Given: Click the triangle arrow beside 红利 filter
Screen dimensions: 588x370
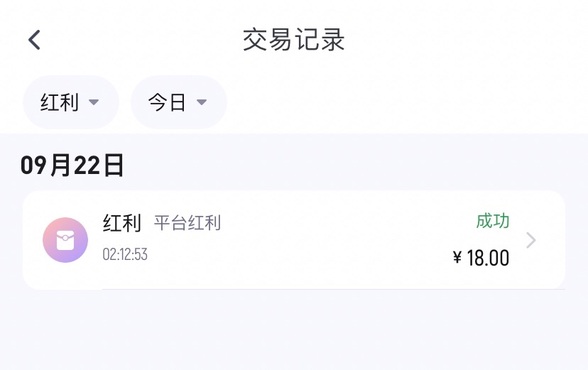Looking at the screenshot, I should pos(93,102).
